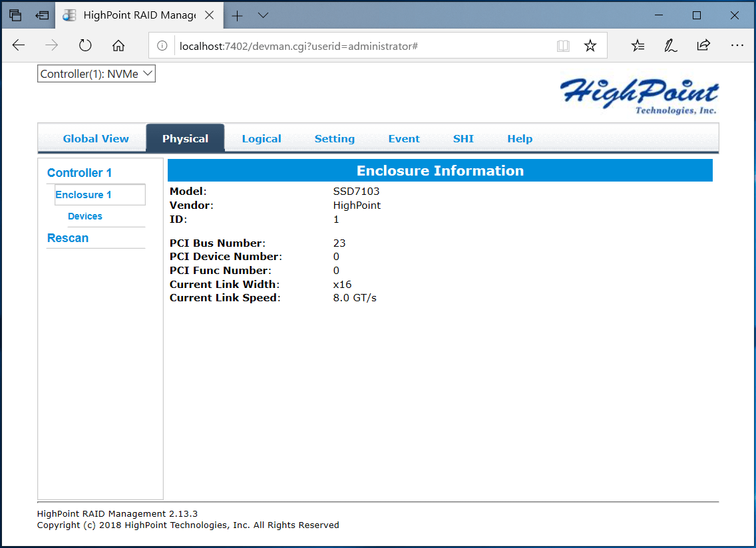This screenshot has width=756, height=548.
Task: Open Devices in the sidebar
Action: [85, 216]
